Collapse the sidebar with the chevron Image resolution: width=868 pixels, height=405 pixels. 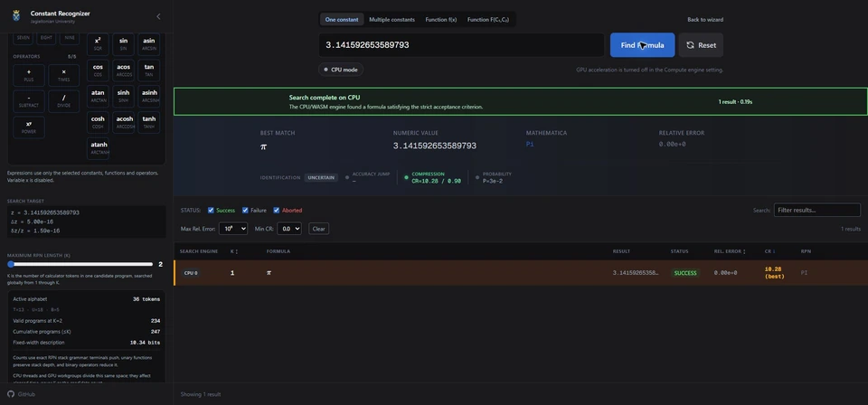(x=158, y=16)
